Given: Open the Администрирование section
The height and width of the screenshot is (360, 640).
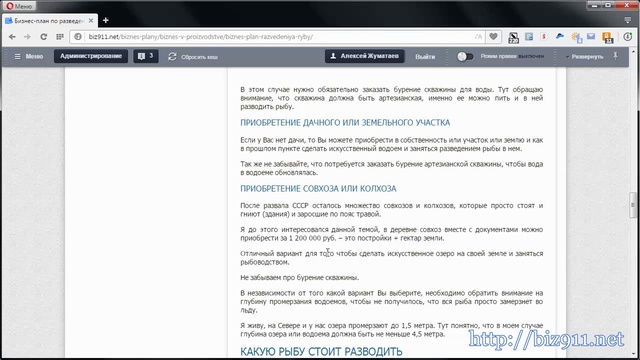Looking at the screenshot, I should (91, 56).
